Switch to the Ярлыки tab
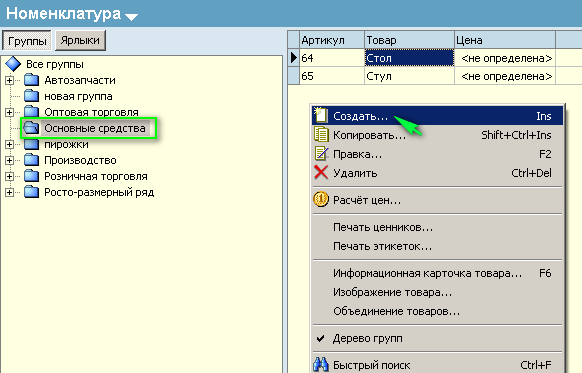This screenshot has height=373, width=582. click(80, 40)
